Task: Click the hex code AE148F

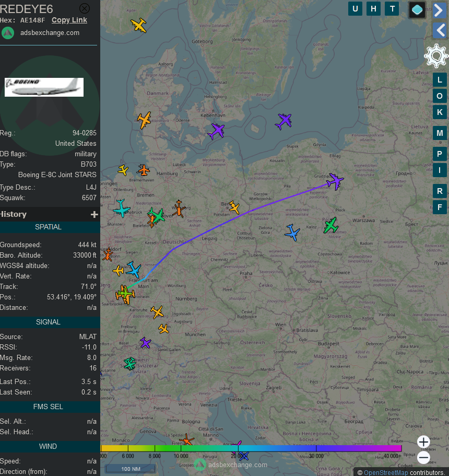Action: 32,20
